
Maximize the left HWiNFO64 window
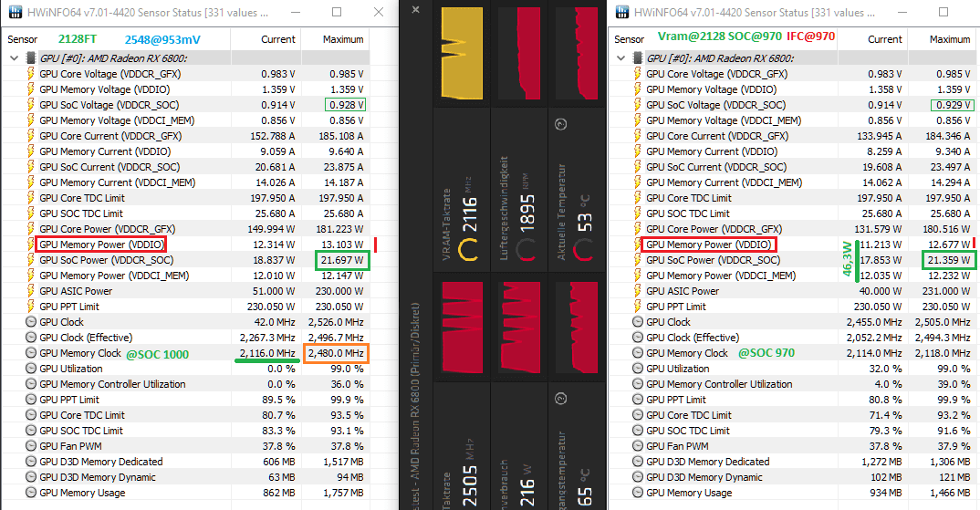(x=337, y=12)
